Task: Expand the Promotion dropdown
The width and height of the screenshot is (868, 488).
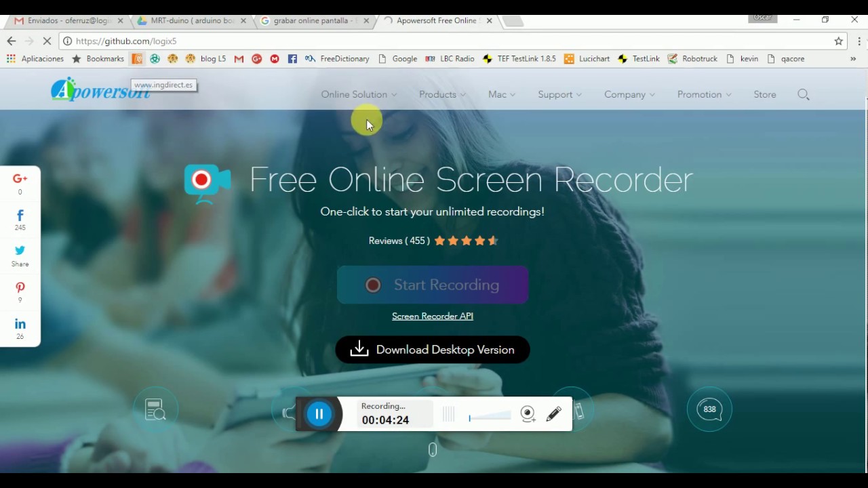Action: point(704,94)
